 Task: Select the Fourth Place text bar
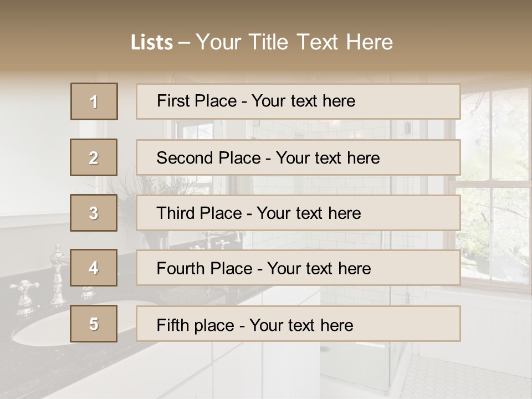pyautogui.click(x=298, y=268)
